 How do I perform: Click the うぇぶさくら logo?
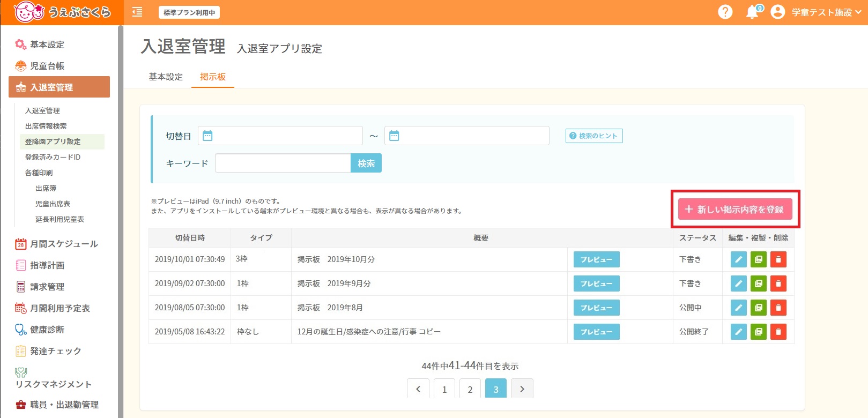pos(62,12)
